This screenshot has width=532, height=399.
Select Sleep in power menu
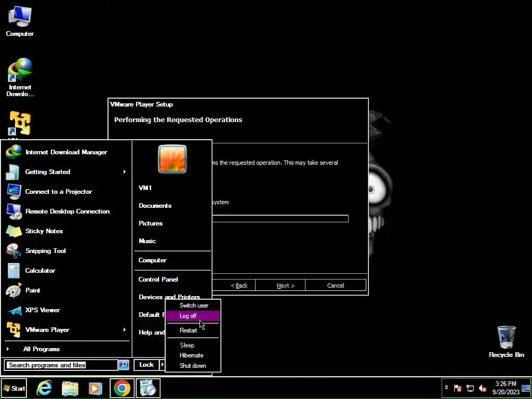[x=193, y=345]
